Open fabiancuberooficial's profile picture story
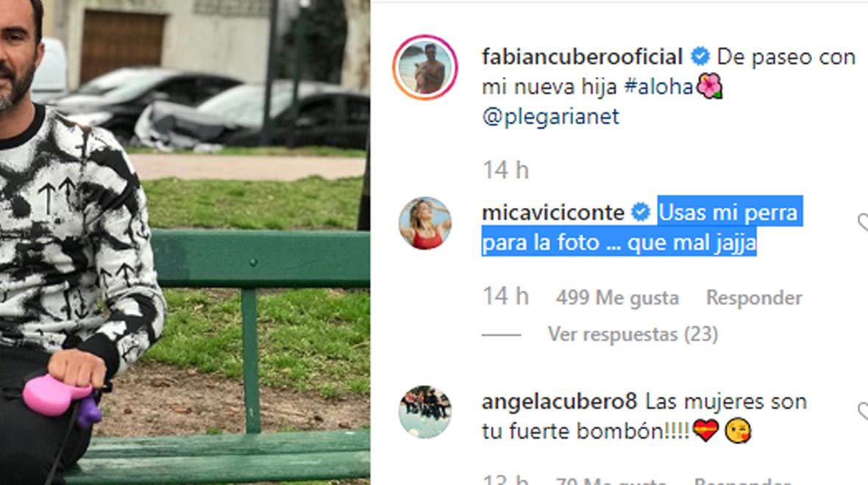868x485 pixels. click(x=425, y=68)
